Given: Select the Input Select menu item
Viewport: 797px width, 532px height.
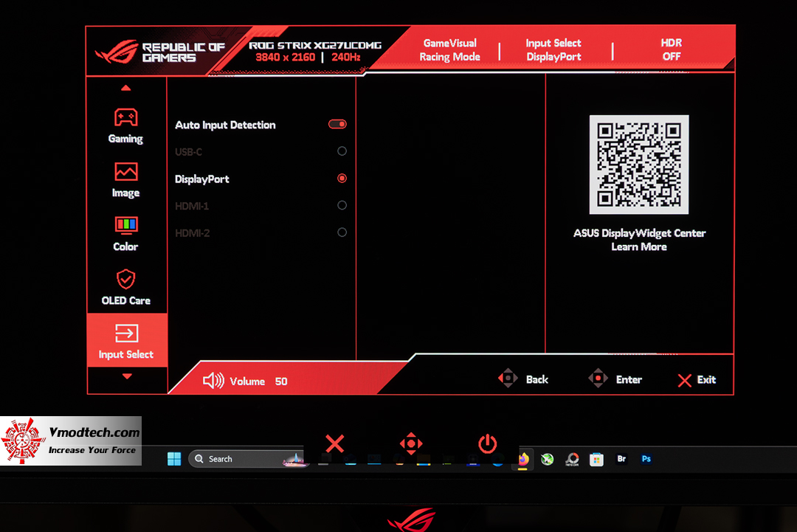Looking at the screenshot, I should coord(127,340).
